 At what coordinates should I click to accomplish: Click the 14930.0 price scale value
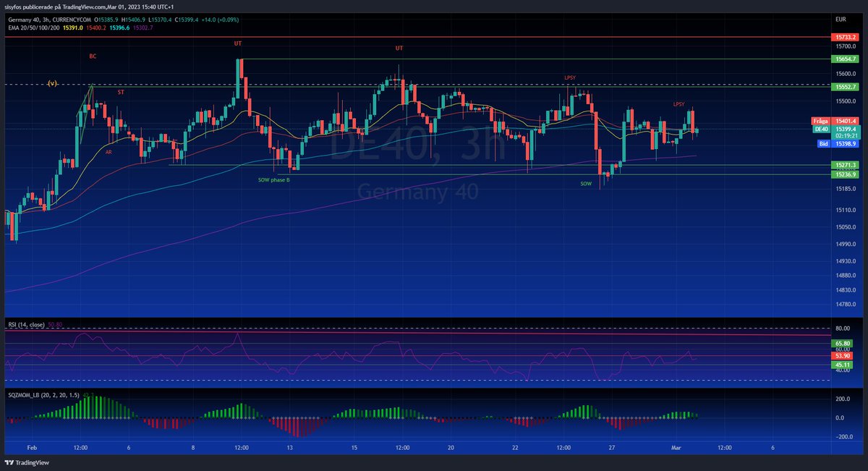point(846,261)
